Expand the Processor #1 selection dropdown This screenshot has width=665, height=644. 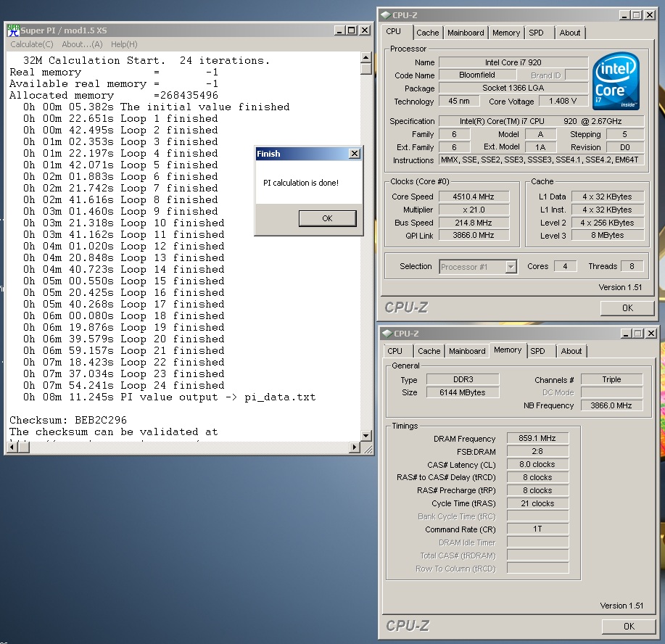point(511,267)
